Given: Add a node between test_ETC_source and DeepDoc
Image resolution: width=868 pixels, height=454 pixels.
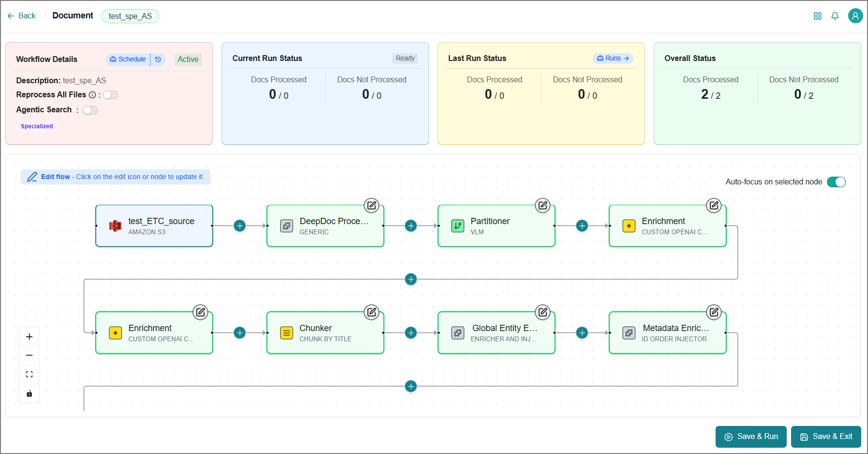Looking at the screenshot, I should [239, 226].
